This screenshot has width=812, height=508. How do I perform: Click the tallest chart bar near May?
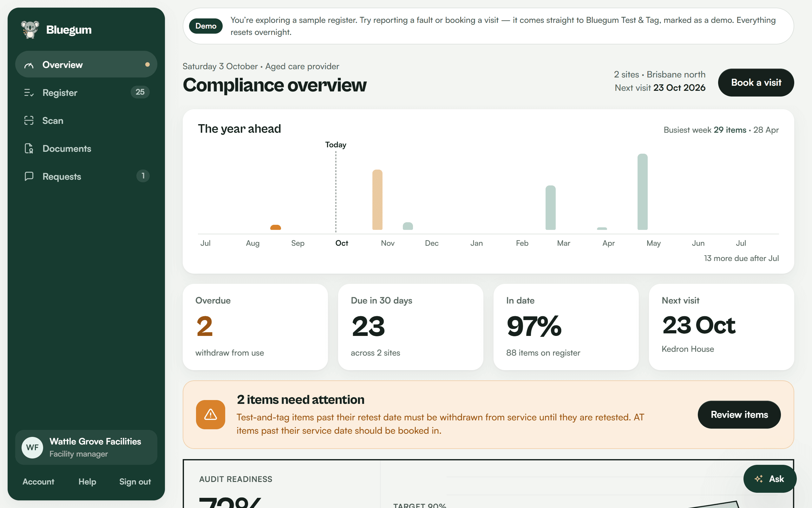click(x=642, y=191)
